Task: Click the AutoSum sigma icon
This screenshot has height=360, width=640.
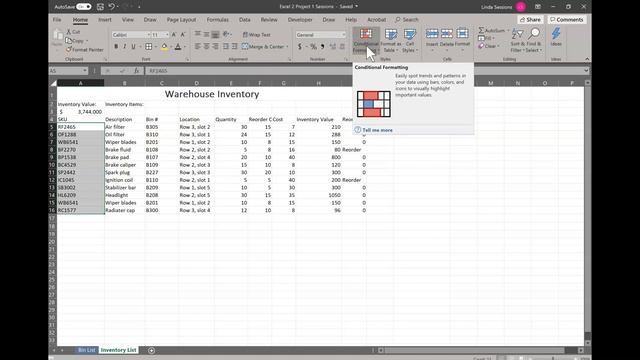Action: click(481, 31)
